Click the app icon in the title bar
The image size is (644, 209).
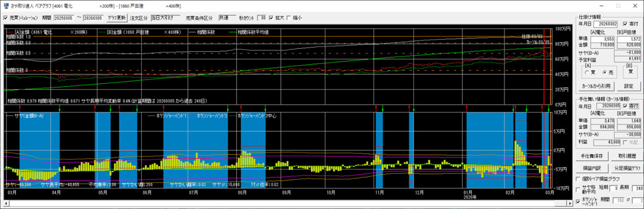click(x=5, y=5)
